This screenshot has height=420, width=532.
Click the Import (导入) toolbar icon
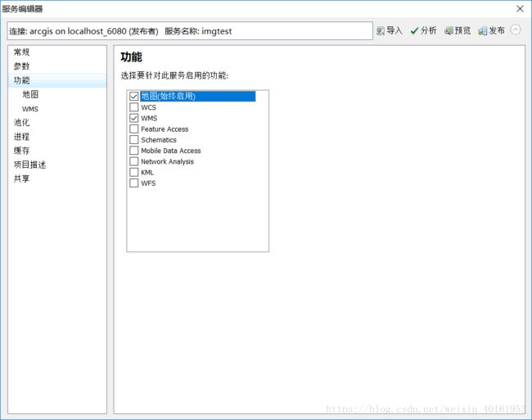click(381, 31)
